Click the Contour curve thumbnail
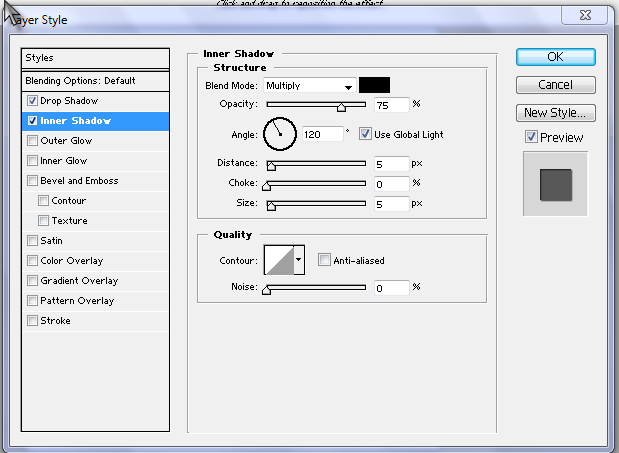 tap(279, 260)
